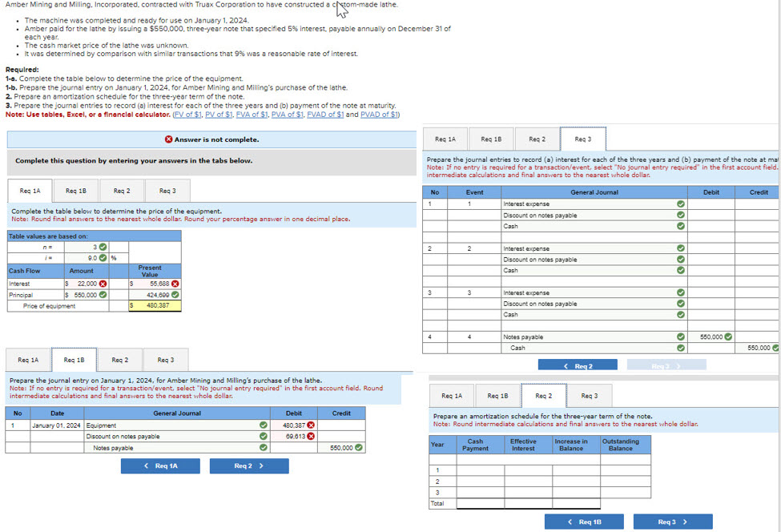The height and width of the screenshot is (532, 781).
Task: Click green check icon beside Principal 550,000
Action: (103, 295)
